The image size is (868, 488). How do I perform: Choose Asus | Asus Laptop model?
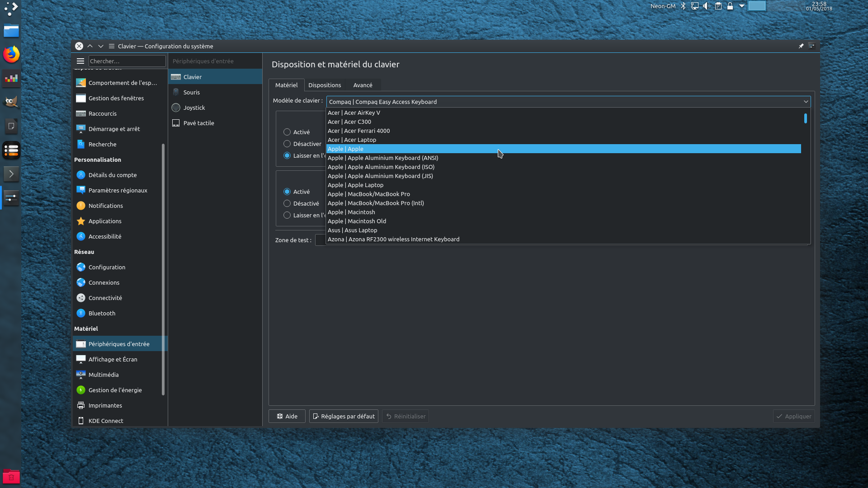pos(564,230)
